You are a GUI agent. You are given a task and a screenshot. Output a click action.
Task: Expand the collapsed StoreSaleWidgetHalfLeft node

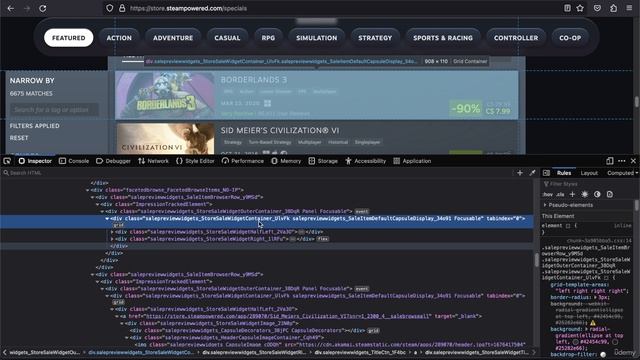112,232
